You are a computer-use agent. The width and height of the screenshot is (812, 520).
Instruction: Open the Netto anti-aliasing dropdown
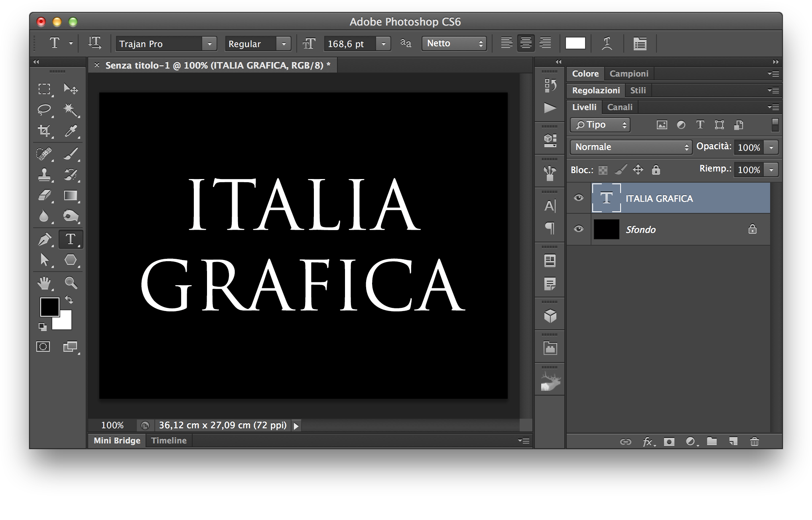[454, 43]
